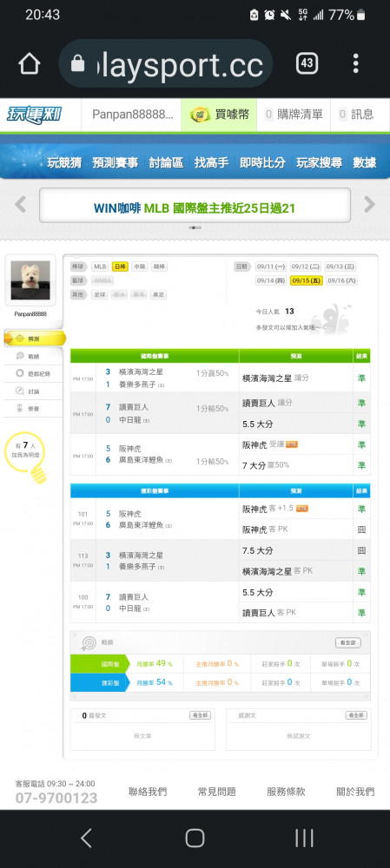390x868 pixels.
Task: Click the 玩運彩 site logo
Action: 35,115
